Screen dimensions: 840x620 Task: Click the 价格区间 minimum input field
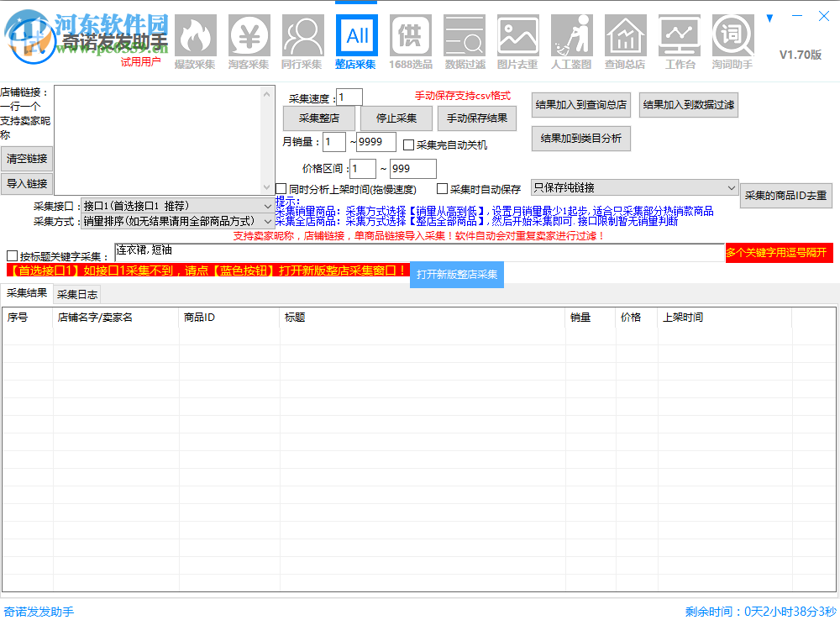[363, 169]
